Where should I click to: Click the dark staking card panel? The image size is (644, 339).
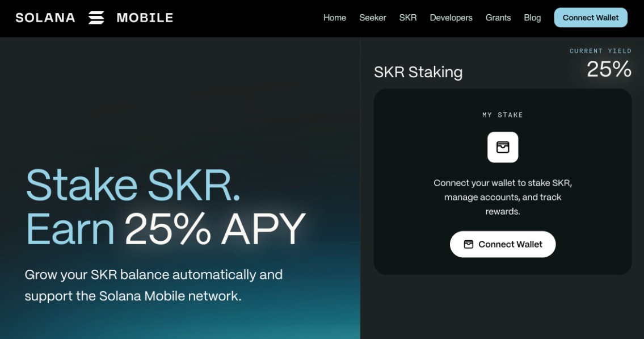(503, 182)
